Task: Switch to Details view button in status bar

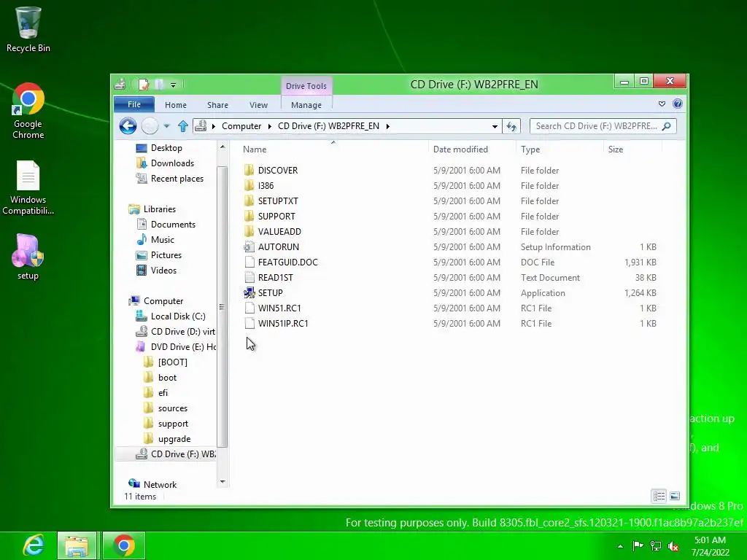Action: coord(659,496)
